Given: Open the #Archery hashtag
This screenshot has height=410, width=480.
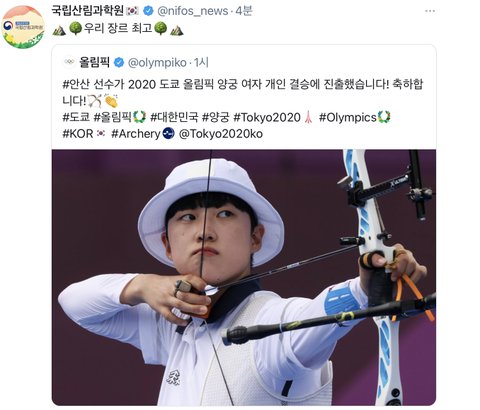Looking at the screenshot, I should tap(136, 134).
